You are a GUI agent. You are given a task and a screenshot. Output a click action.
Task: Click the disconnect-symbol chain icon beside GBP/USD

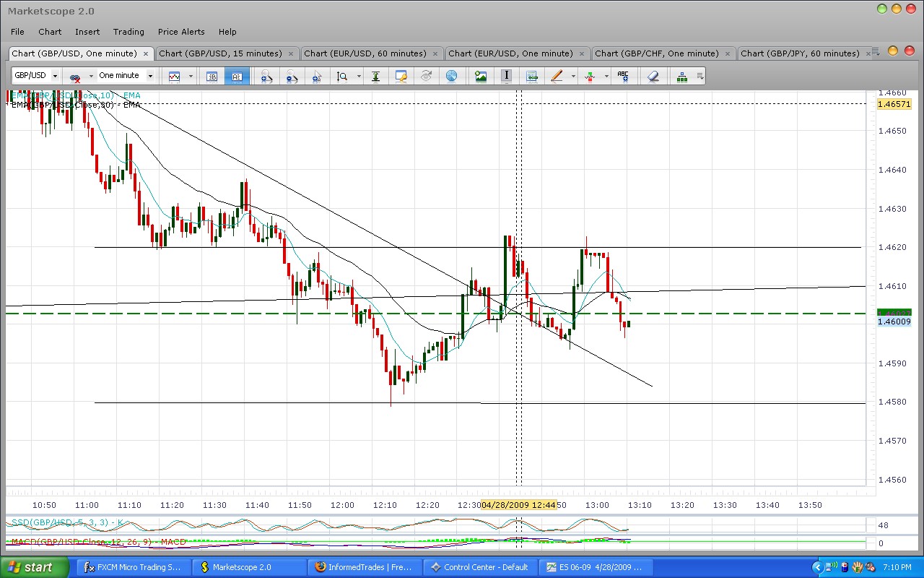tap(74, 76)
